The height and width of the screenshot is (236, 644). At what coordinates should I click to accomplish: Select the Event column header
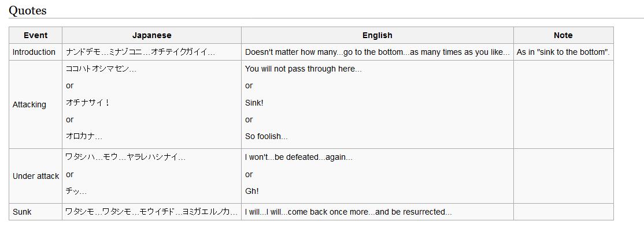(36, 35)
